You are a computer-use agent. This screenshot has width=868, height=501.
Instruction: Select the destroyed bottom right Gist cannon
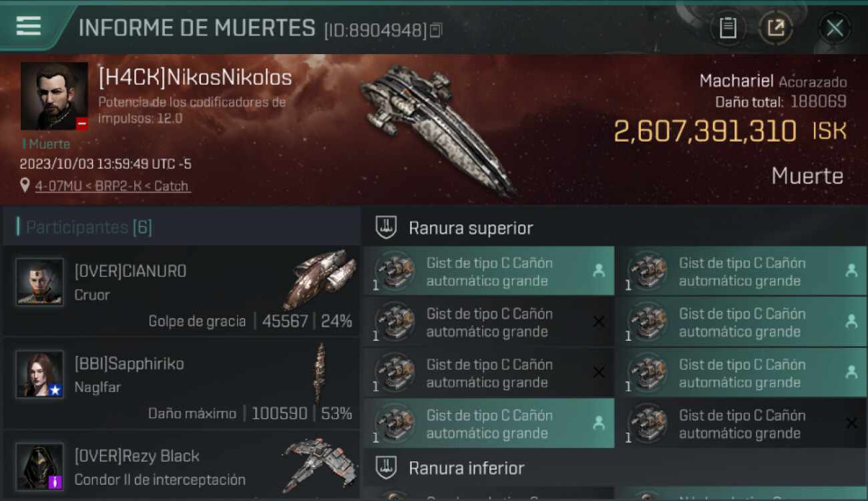pos(741,424)
